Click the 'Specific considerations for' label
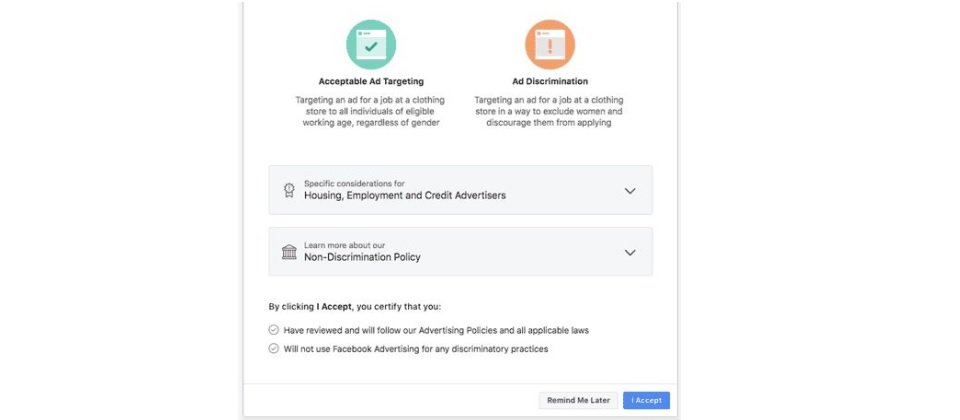This screenshot has height=420, width=960. click(354, 184)
